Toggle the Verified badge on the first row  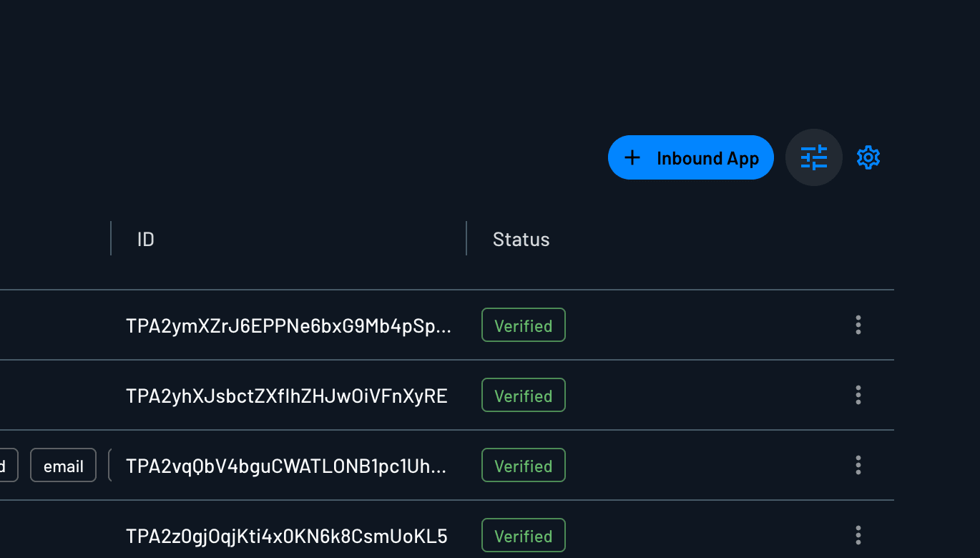point(523,325)
